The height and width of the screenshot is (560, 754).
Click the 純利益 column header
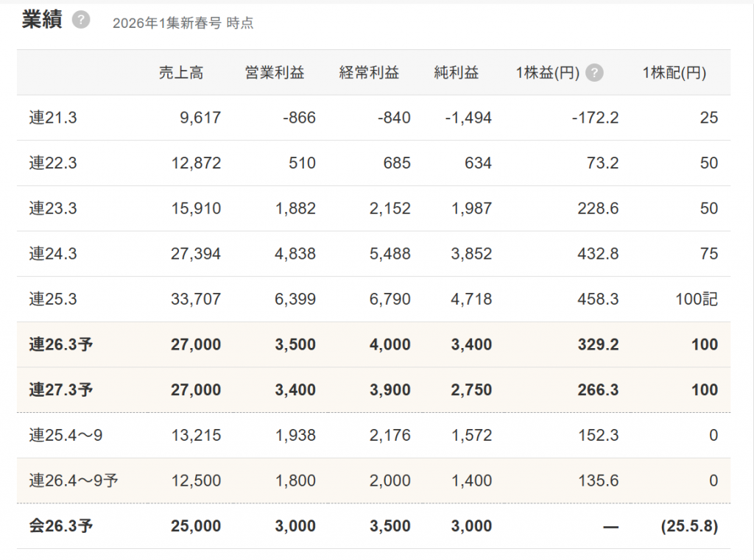click(x=457, y=73)
